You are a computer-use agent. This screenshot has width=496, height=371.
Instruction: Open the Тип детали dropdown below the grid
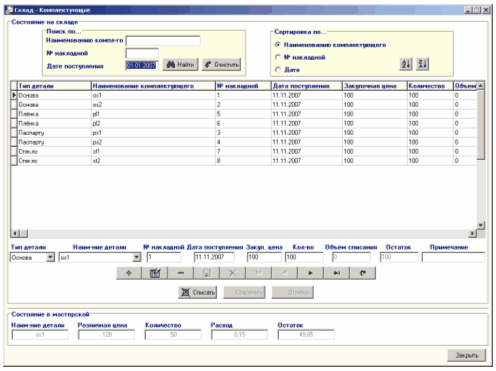(51, 257)
